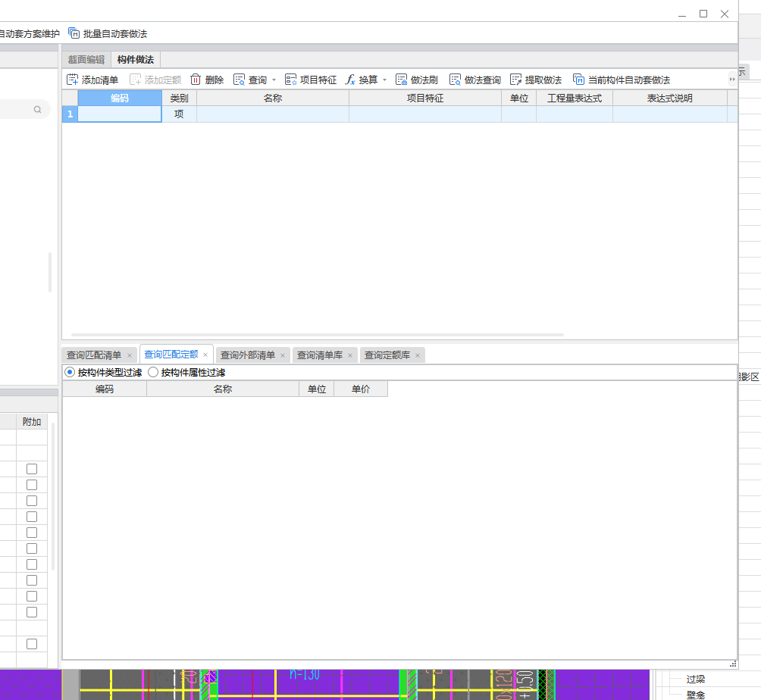Click the 单价 column header in lower table
Screen dimensions: 761x700
tap(361, 389)
